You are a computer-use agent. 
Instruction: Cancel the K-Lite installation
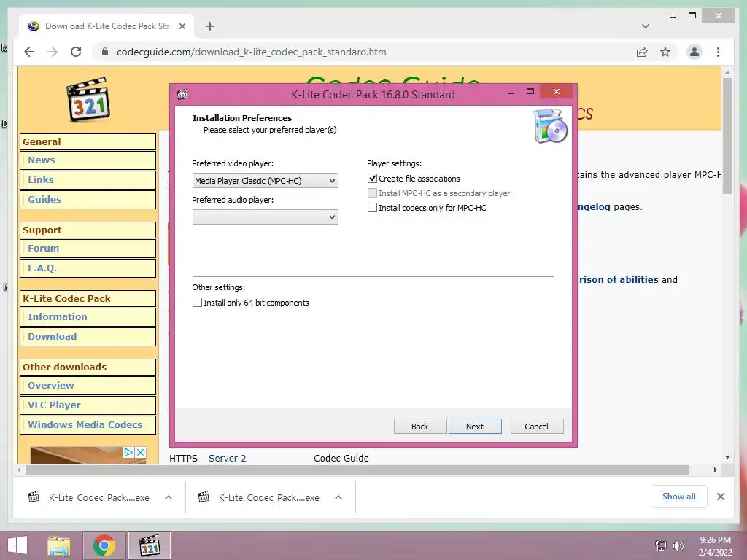[536, 426]
